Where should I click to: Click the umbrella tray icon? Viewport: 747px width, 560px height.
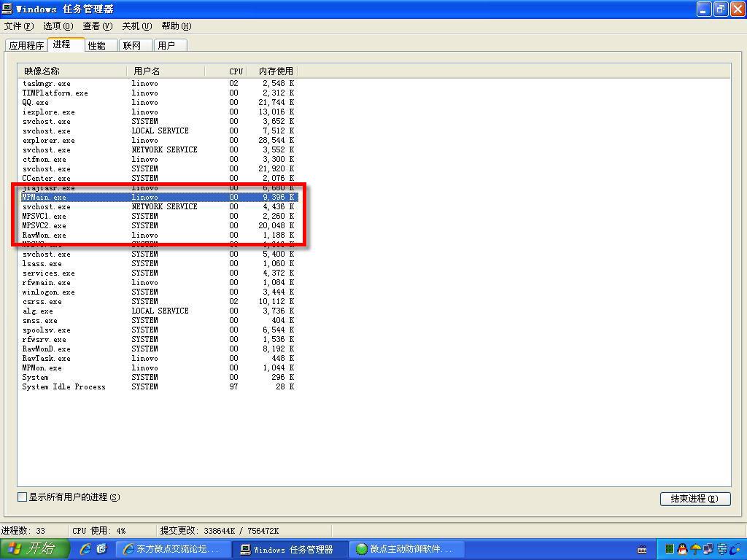click(x=695, y=550)
